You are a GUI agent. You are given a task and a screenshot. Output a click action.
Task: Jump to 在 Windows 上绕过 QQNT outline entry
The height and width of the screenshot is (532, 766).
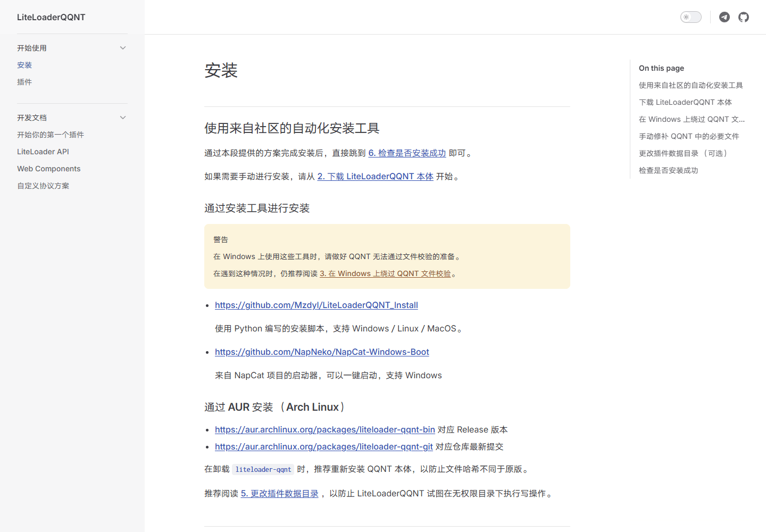pos(692,119)
